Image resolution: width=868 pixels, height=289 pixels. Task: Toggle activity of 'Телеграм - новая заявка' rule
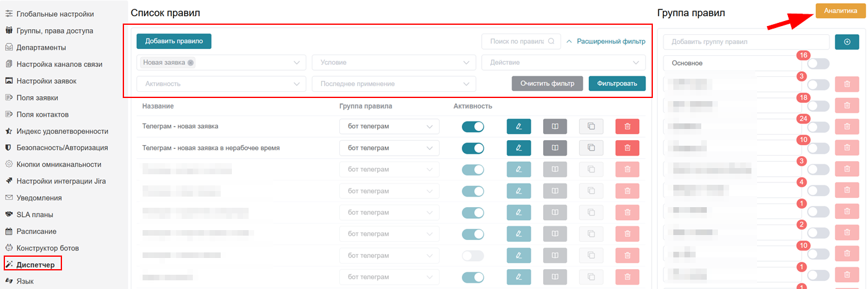[x=472, y=127]
